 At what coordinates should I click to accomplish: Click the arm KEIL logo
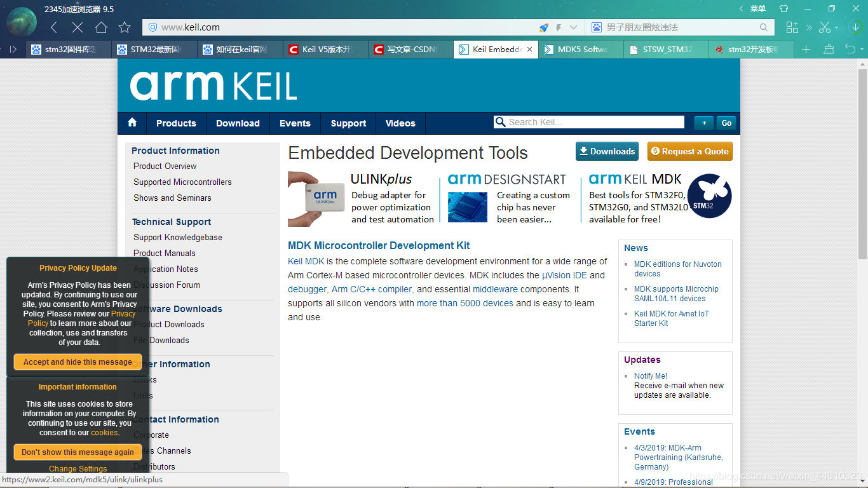214,85
